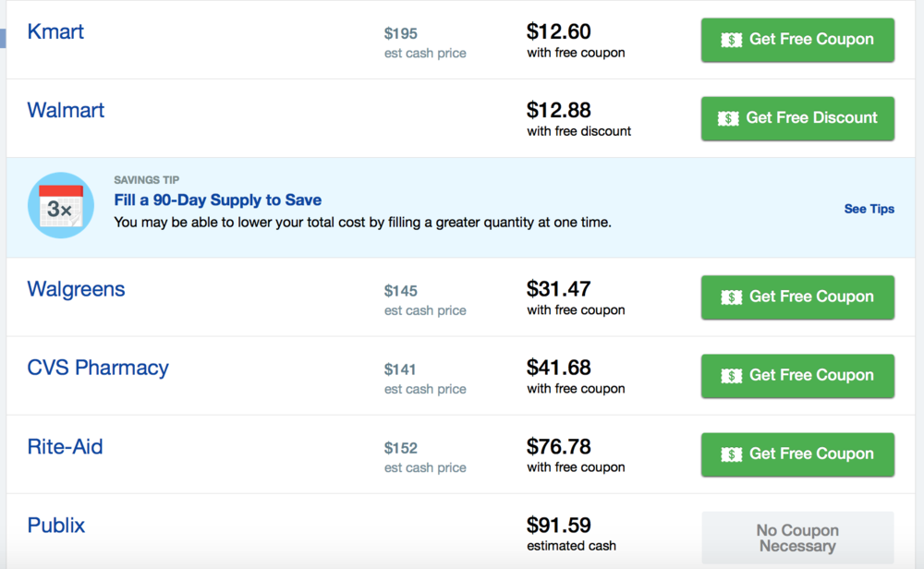
Task: Select the Walgreens pharmacy name
Action: coord(76,289)
